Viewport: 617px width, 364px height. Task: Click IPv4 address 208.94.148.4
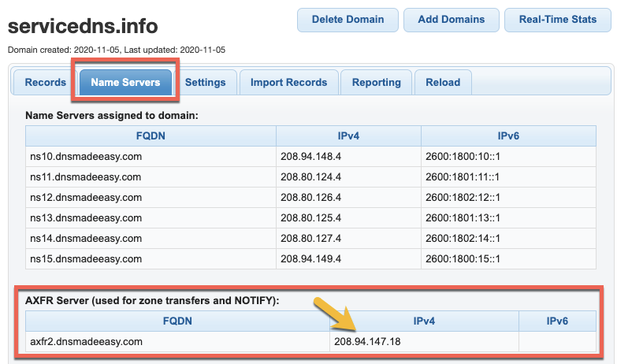[x=310, y=157]
